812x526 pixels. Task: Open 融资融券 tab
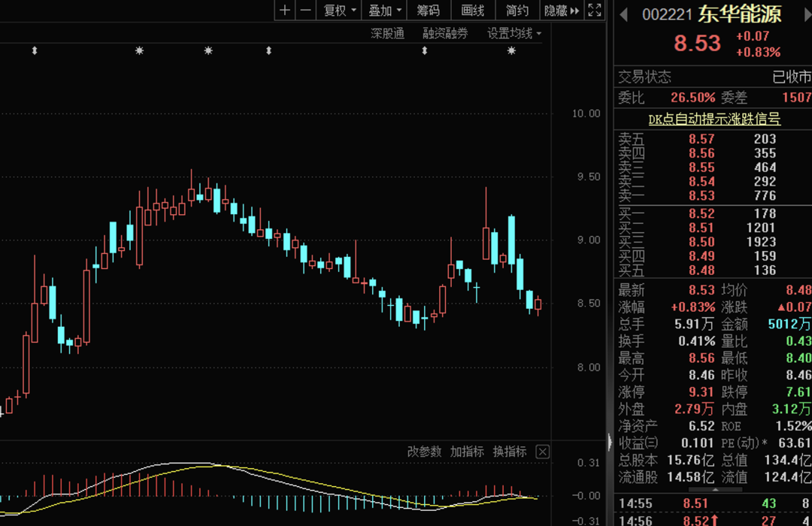(445, 34)
